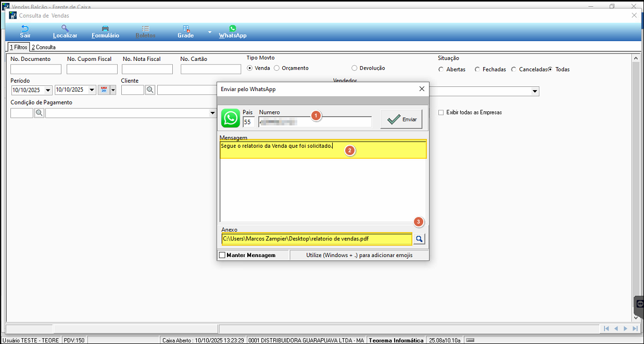The width and height of the screenshot is (644, 344).
Task: Click the PDV:150 status bar entry
Action: pos(74,340)
